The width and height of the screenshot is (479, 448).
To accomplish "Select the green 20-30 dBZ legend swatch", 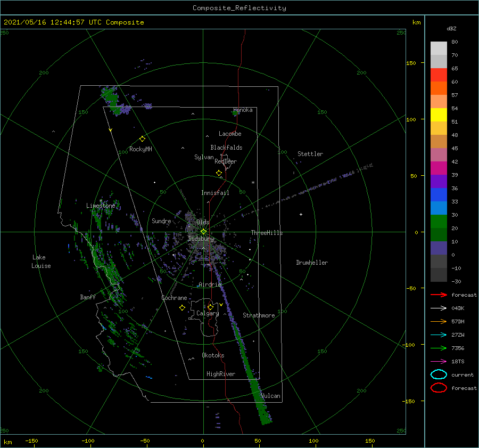I will click(x=439, y=222).
